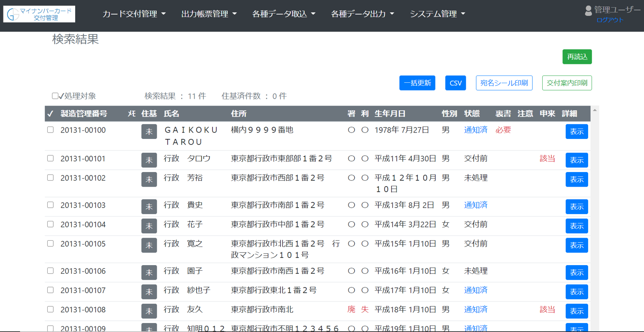This screenshot has width=644, height=332.
Task: Open the 出力帳票管理 dropdown menu
Action: coord(209,14)
